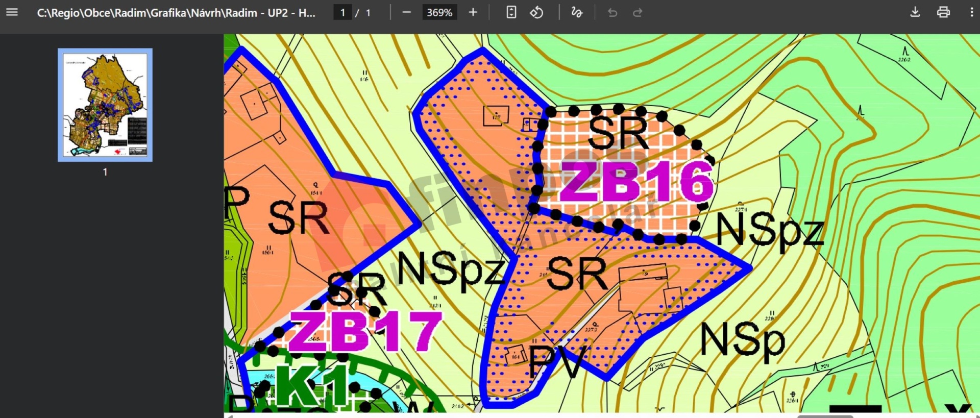980x418 pixels.
Task: Click the fit to page icon
Action: tap(511, 12)
